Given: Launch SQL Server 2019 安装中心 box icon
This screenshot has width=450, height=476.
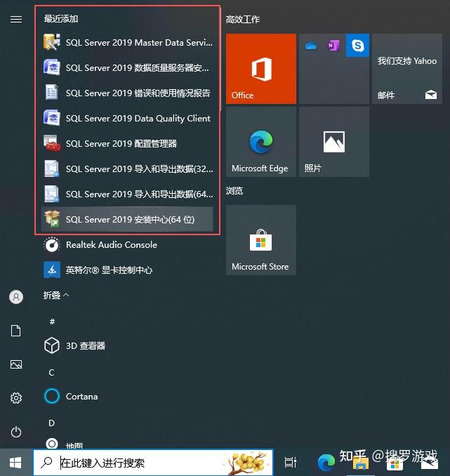Looking at the screenshot, I should click(x=52, y=219).
